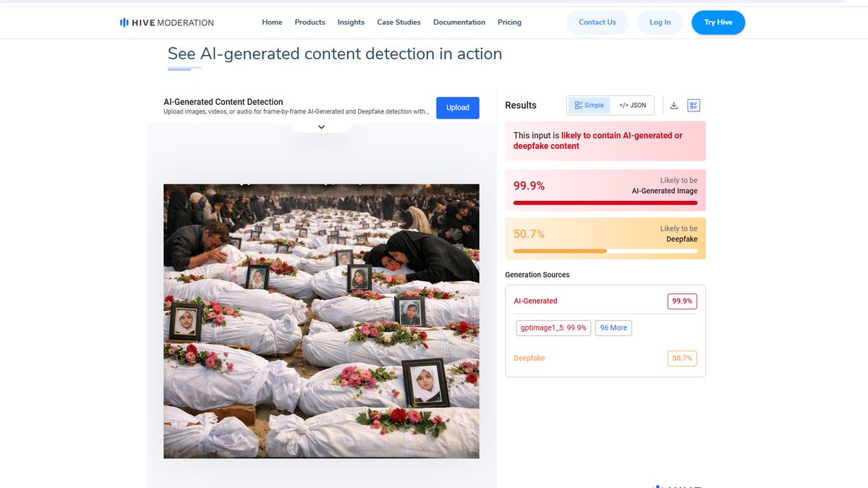
Task: Click the orange 'Deepfake' source label
Action: [x=529, y=358]
